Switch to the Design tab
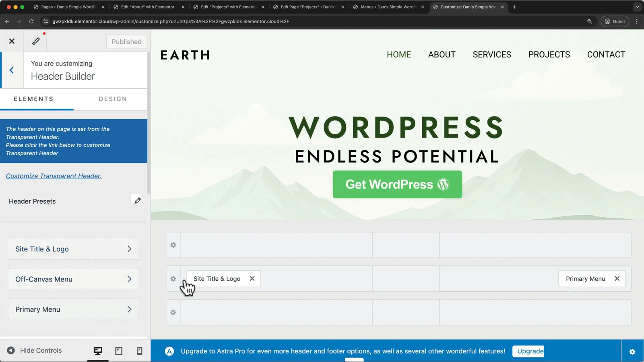 pyautogui.click(x=113, y=99)
